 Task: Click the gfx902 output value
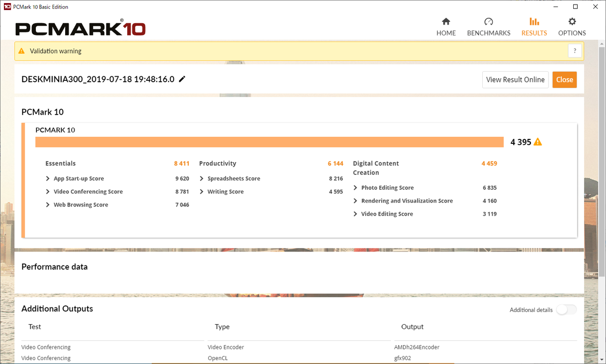(402, 358)
